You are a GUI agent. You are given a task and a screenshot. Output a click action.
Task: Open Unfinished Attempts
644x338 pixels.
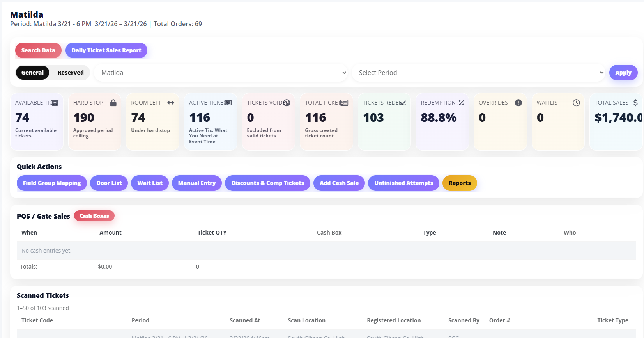coord(404,183)
